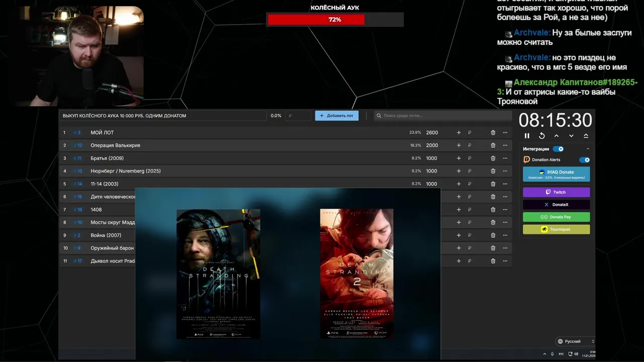This screenshot has width=644, height=362.
Task: Connect the Donate Pay integration
Action: pos(556,217)
